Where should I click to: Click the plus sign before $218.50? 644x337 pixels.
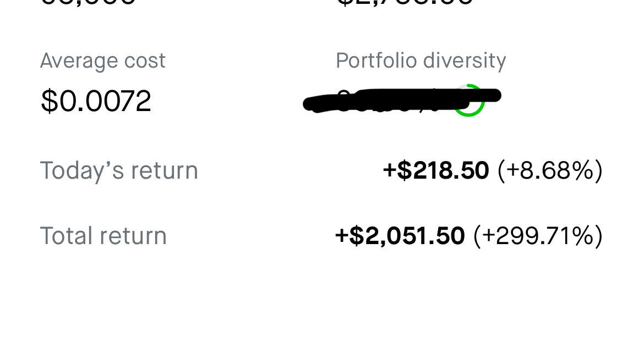pos(389,170)
